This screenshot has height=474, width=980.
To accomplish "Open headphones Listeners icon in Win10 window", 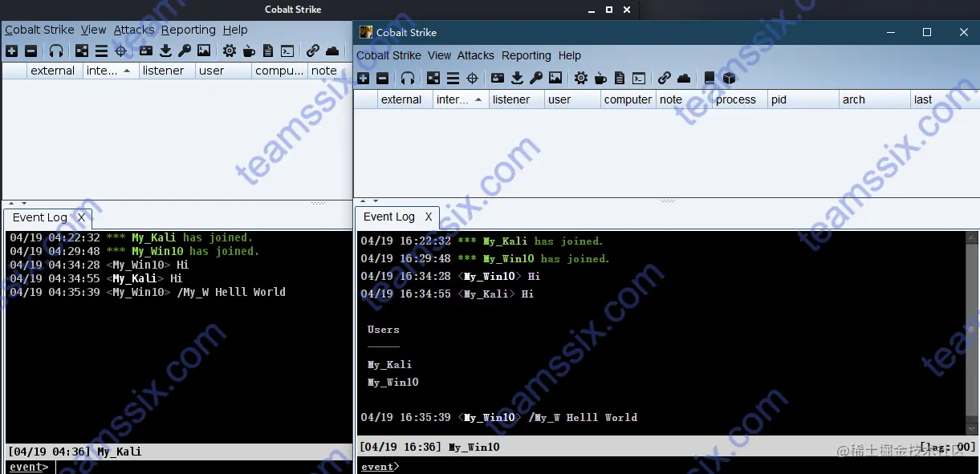I will (x=408, y=78).
